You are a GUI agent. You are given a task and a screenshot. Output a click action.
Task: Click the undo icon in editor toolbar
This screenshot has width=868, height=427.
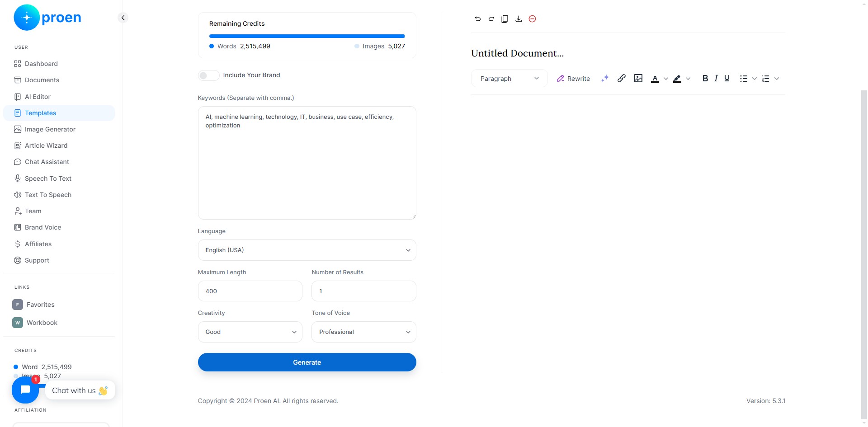pyautogui.click(x=478, y=19)
